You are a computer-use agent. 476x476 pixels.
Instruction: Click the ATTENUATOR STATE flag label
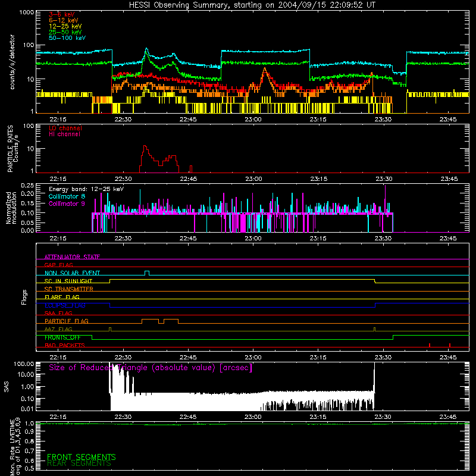pyautogui.click(x=72, y=257)
